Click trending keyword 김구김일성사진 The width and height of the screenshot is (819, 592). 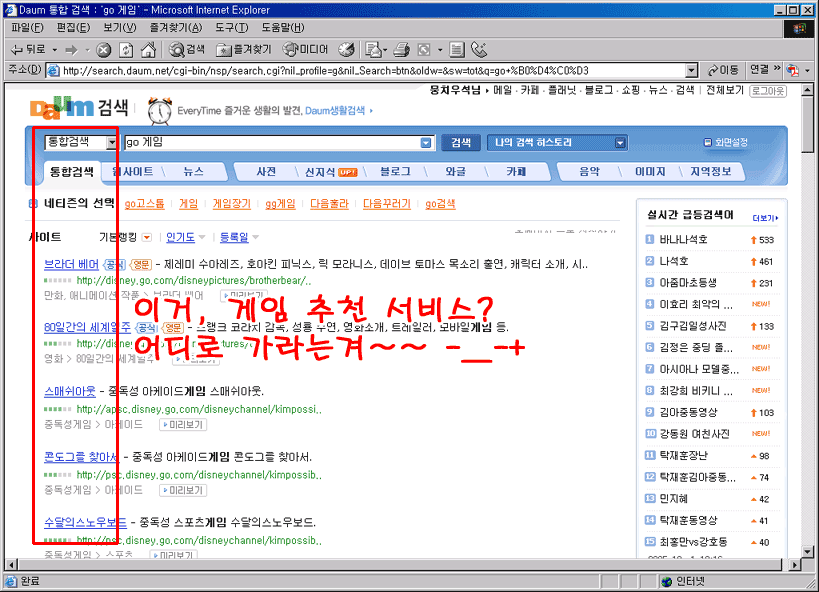pyautogui.click(x=693, y=326)
